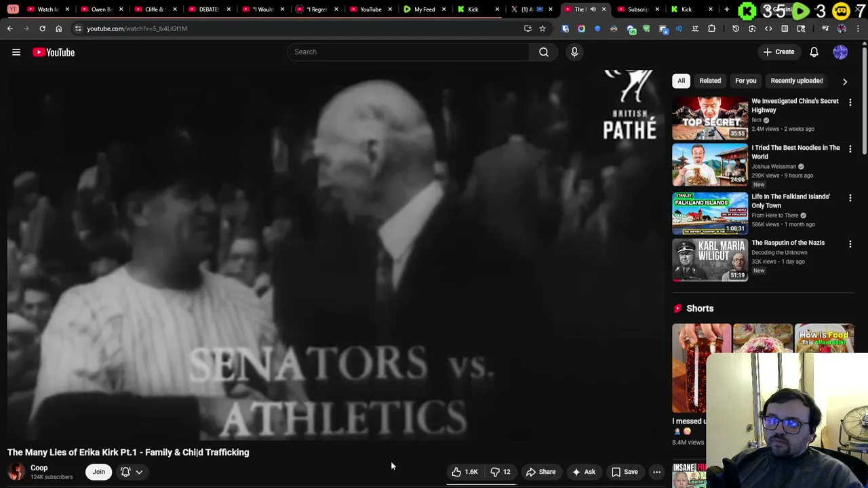The image size is (868, 488).
Task: Open the browser history clock icon
Action: point(736,28)
